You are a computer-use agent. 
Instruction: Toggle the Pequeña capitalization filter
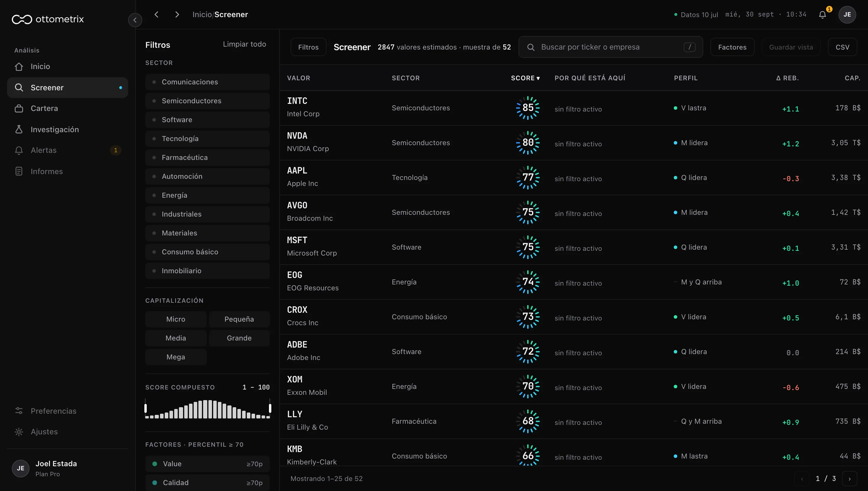click(x=239, y=319)
